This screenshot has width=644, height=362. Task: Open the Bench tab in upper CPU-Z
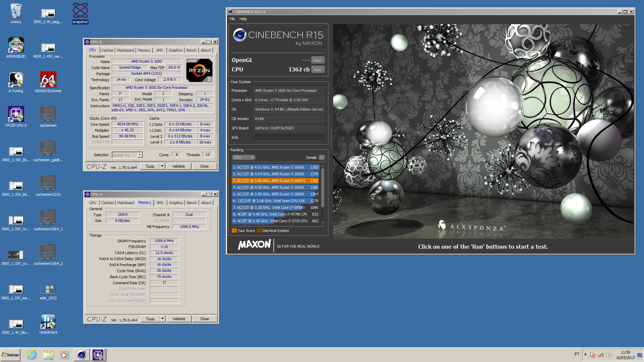192,50
